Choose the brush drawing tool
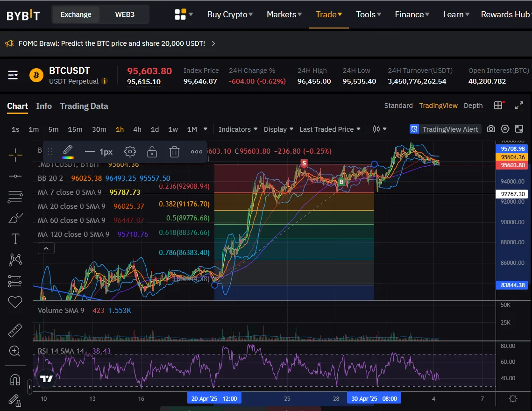Image resolution: width=532 pixels, height=411 pixels. pos(15,218)
